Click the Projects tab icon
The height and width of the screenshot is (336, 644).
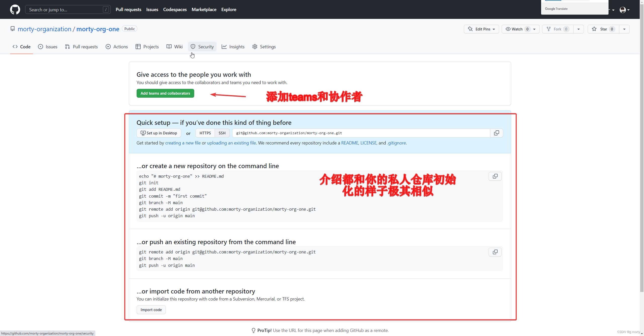click(138, 47)
